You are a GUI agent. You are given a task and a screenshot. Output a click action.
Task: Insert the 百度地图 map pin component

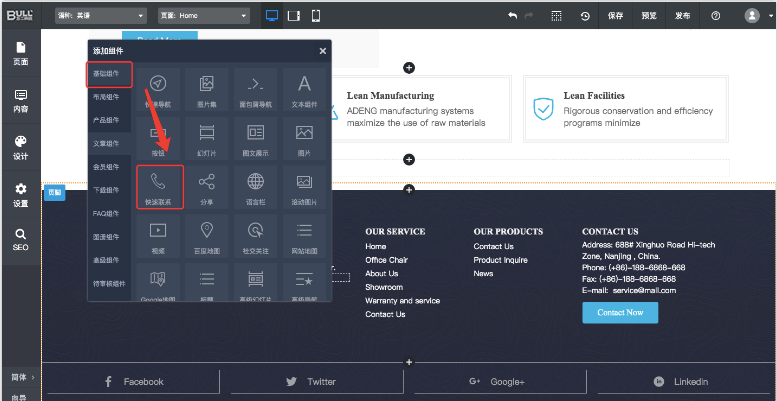(x=207, y=235)
